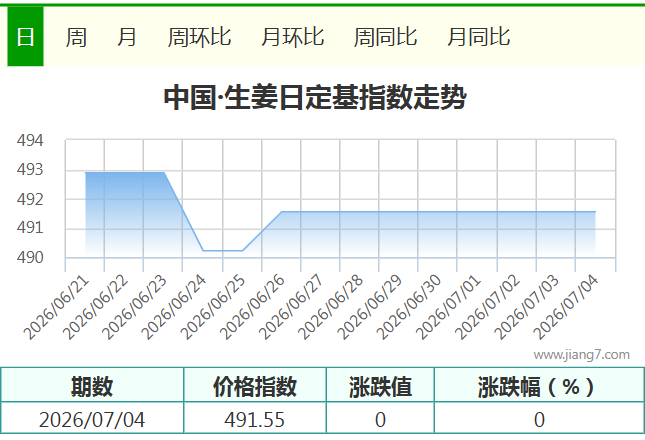
Task: Click the chart title 中国·生姜日定基指数走势
Action: pos(315,97)
